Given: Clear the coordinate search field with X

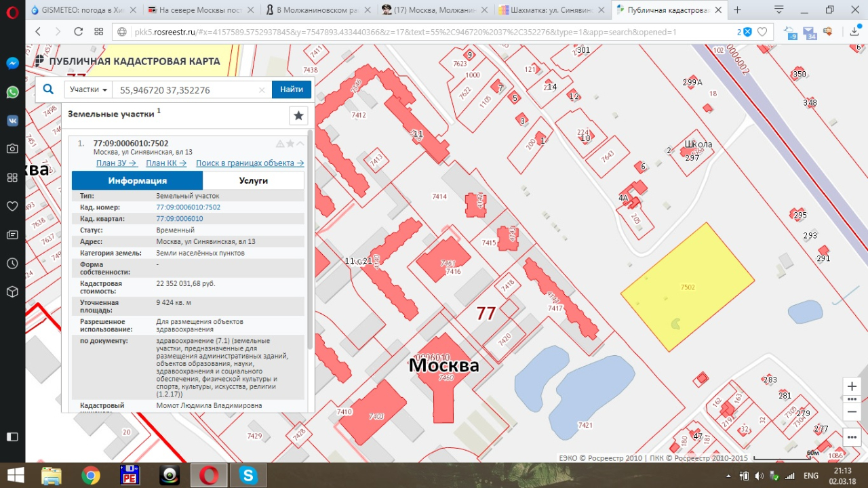Looking at the screenshot, I should [x=262, y=90].
